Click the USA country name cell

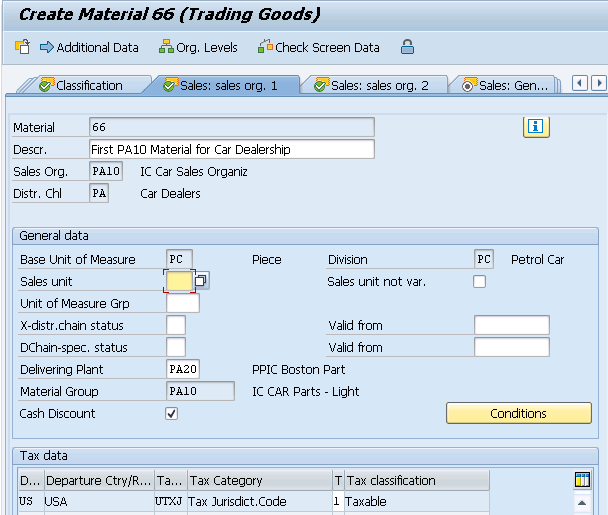coord(99,501)
